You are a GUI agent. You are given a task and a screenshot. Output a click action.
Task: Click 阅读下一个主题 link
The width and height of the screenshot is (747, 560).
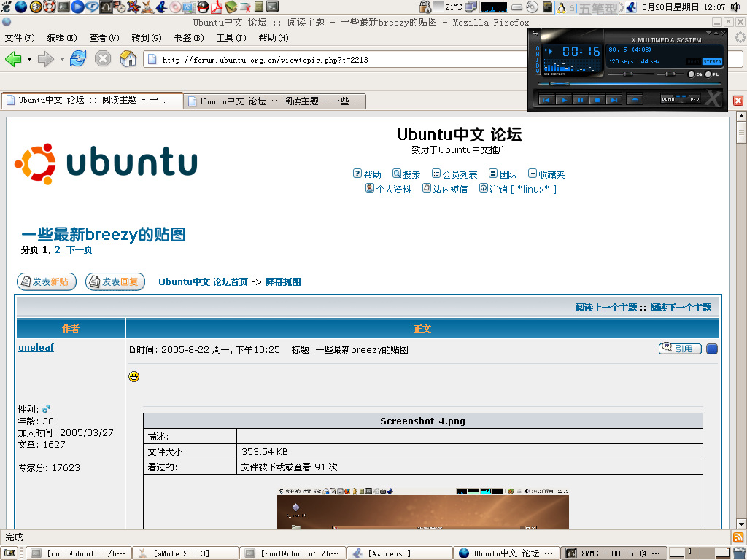click(681, 308)
